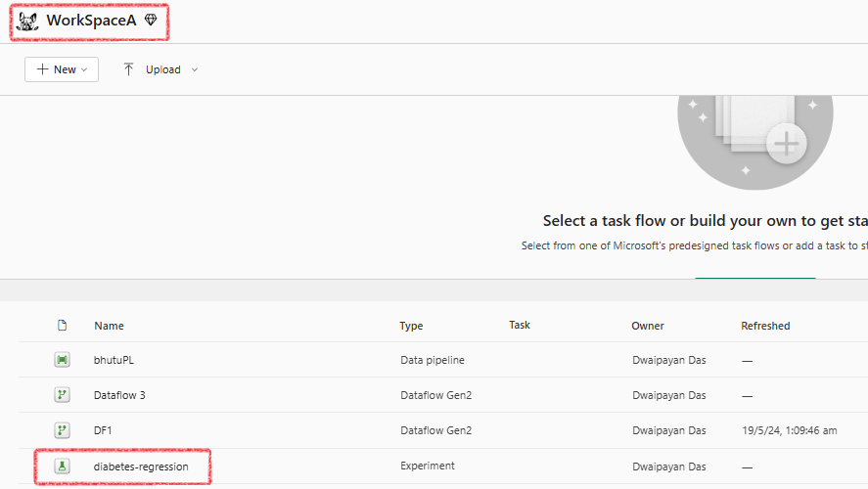Open the diabetes-regression experiment

pyautogui.click(x=141, y=467)
